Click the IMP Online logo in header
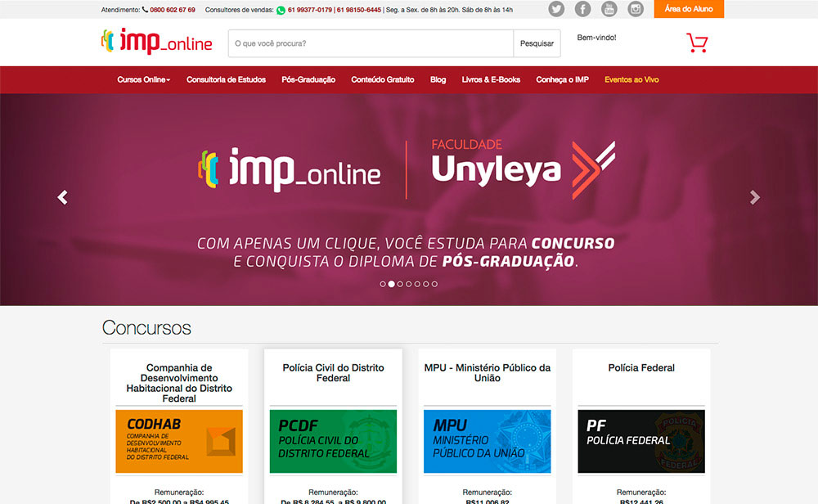Screen dimensions: 818x504 [x=156, y=41]
